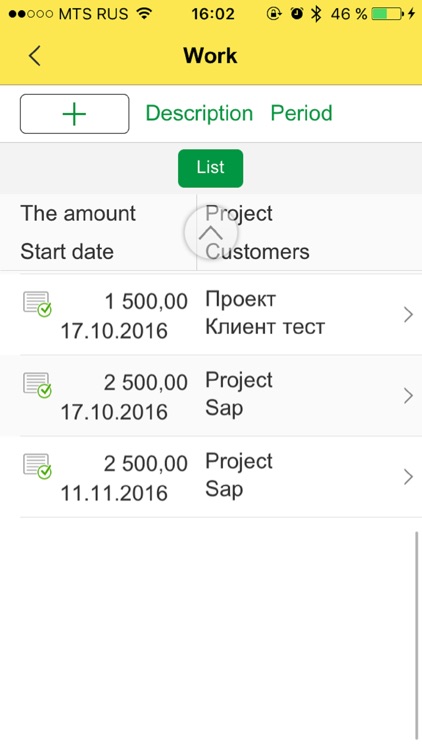Open the Period filter

(301, 113)
